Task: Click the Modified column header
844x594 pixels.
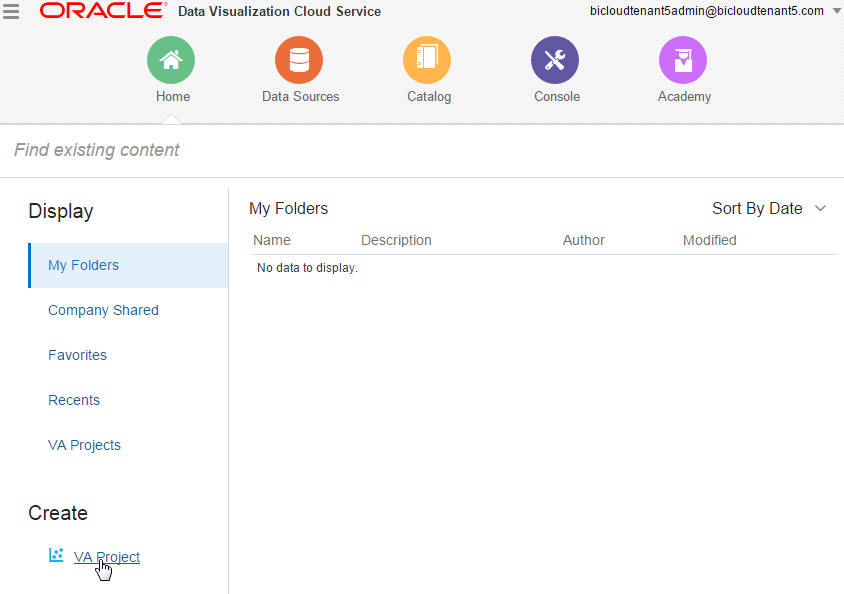Action: tap(709, 240)
